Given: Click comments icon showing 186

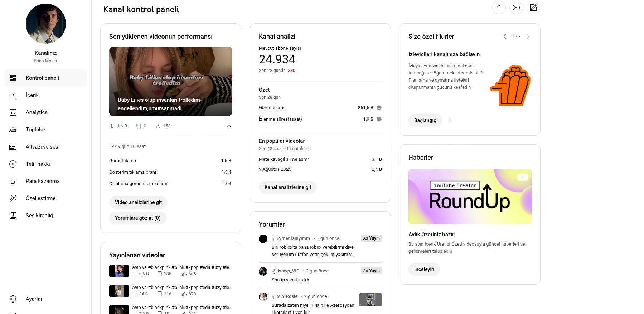Looking at the screenshot, I should tap(160, 274).
